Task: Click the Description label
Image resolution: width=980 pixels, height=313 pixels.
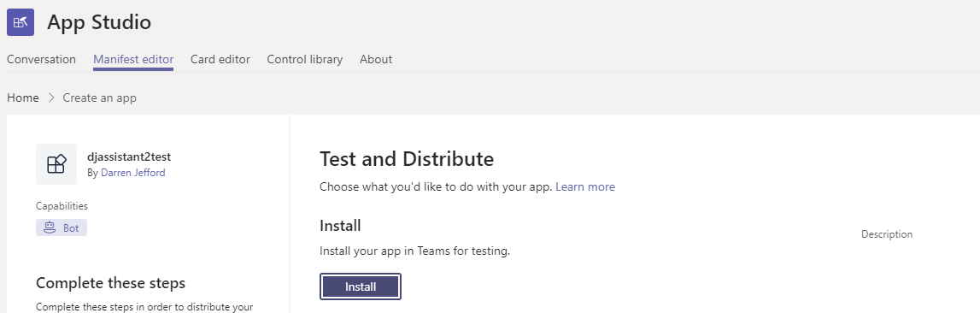Action: point(887,234)
